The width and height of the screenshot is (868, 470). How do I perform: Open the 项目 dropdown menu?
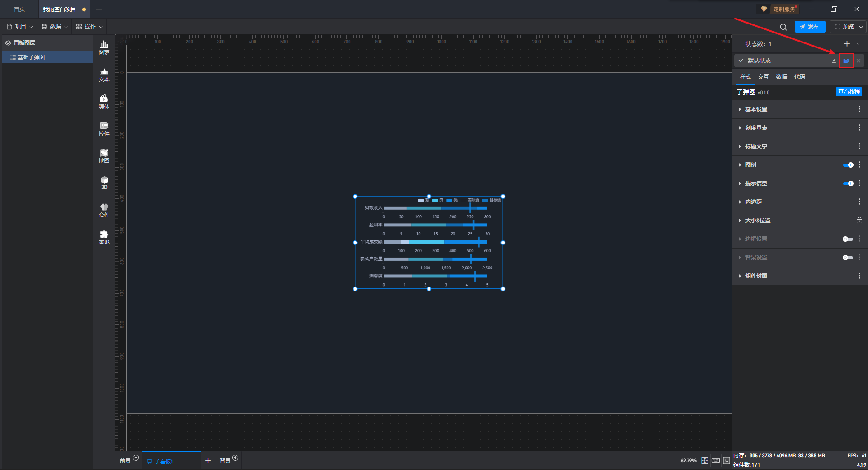pyautogui.click(x=20, y=27)
